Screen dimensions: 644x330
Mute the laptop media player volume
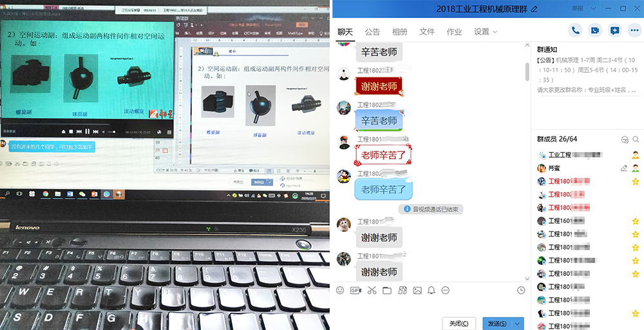[103, 132]
